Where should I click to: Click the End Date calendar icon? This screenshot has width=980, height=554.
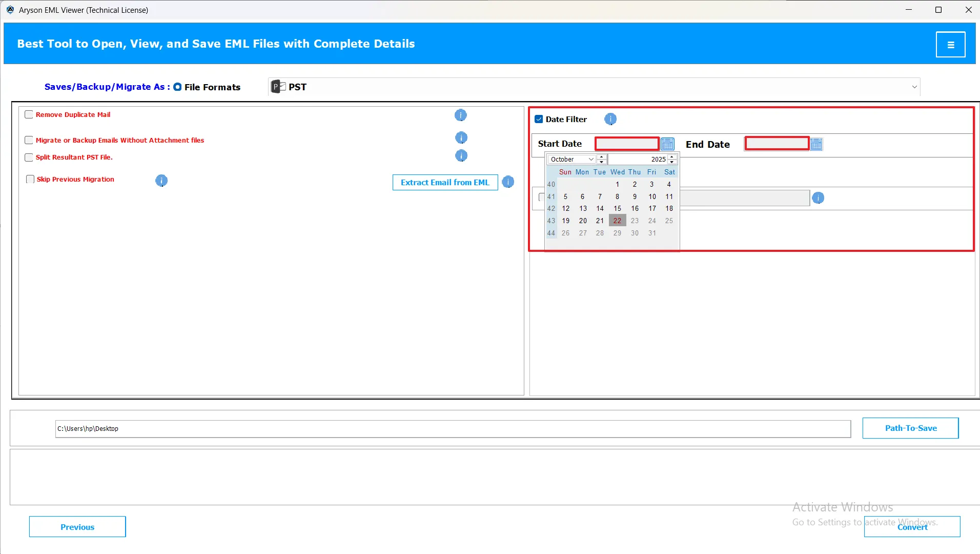816,145
